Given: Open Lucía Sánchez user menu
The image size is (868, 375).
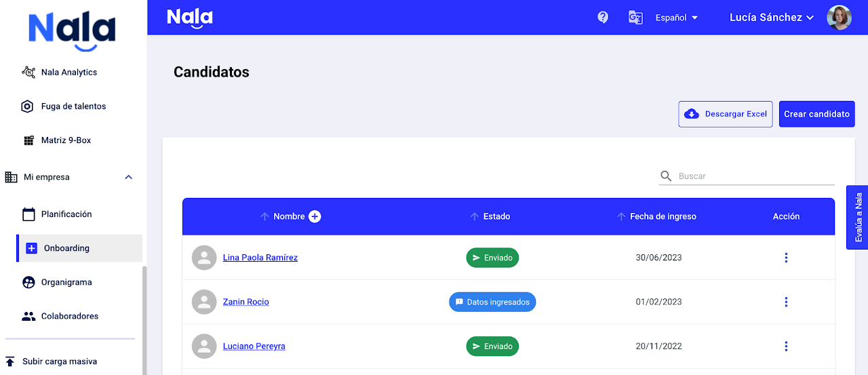Looking at the screenshot, I should (771, 18).
